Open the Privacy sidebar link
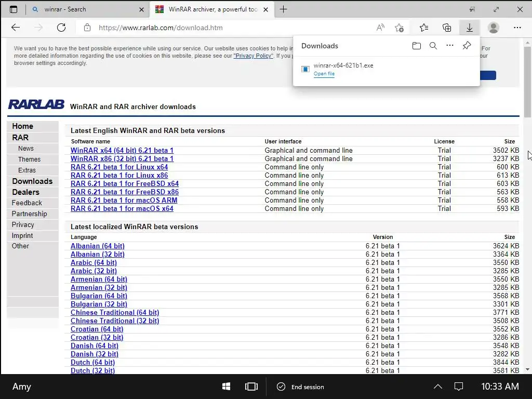Screen dimensions: 532x399 [23, 224]
